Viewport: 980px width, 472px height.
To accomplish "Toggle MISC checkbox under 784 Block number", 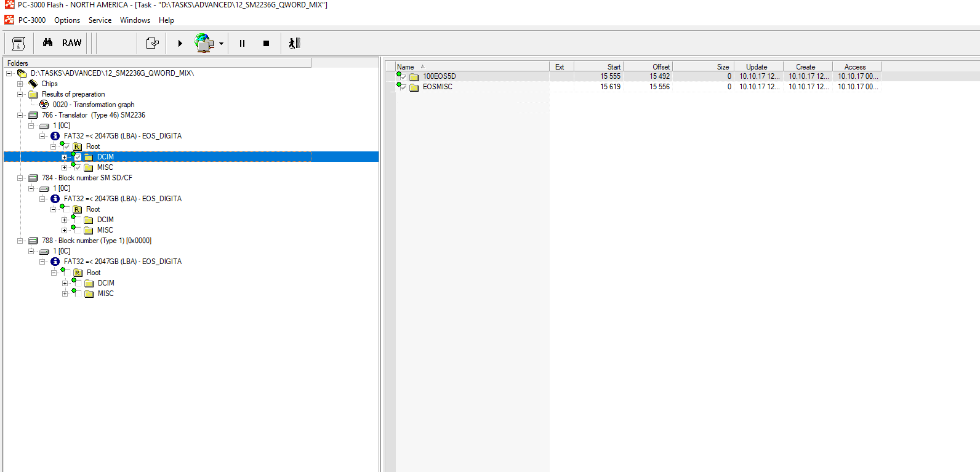I will 78,230.
